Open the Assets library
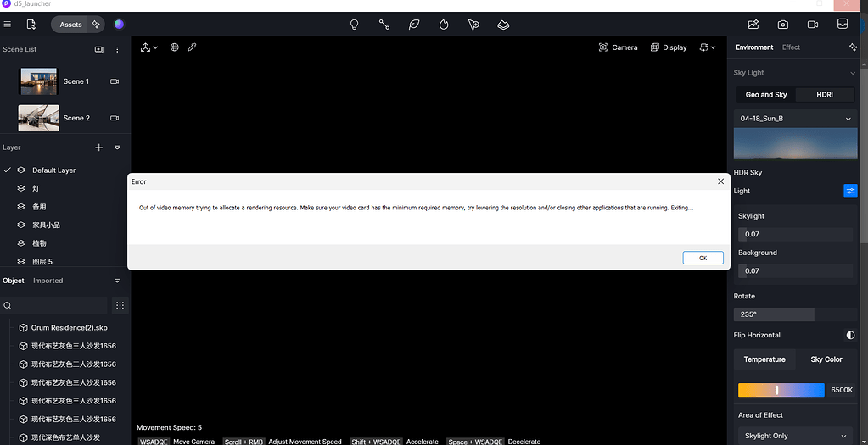The height and width of the screenshot is (445, 868). coord(70,25)
